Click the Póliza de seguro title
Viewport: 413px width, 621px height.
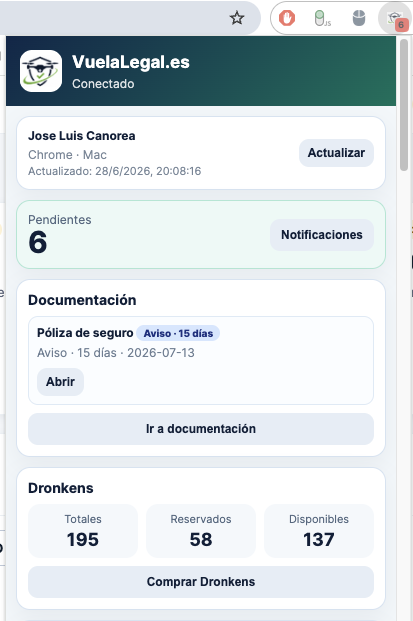85,333
